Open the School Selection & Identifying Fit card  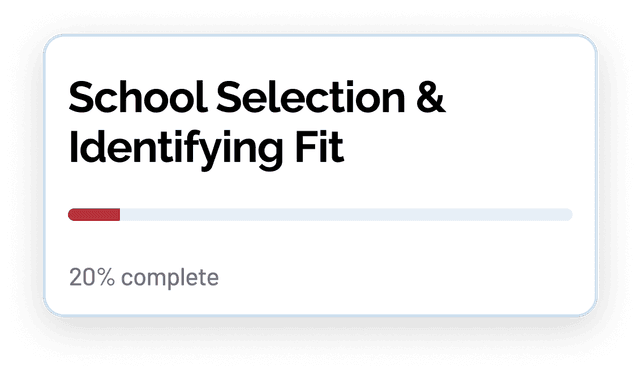[x=320, y=176]
